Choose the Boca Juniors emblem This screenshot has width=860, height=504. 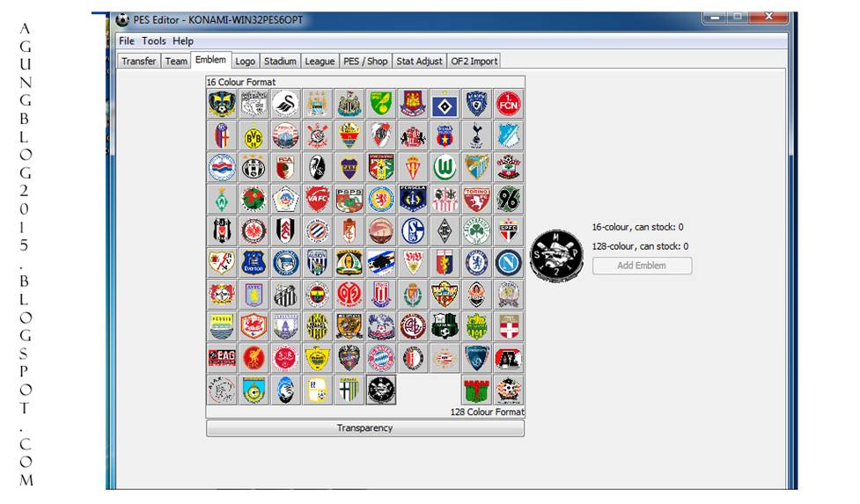click(x=349, y=167)
